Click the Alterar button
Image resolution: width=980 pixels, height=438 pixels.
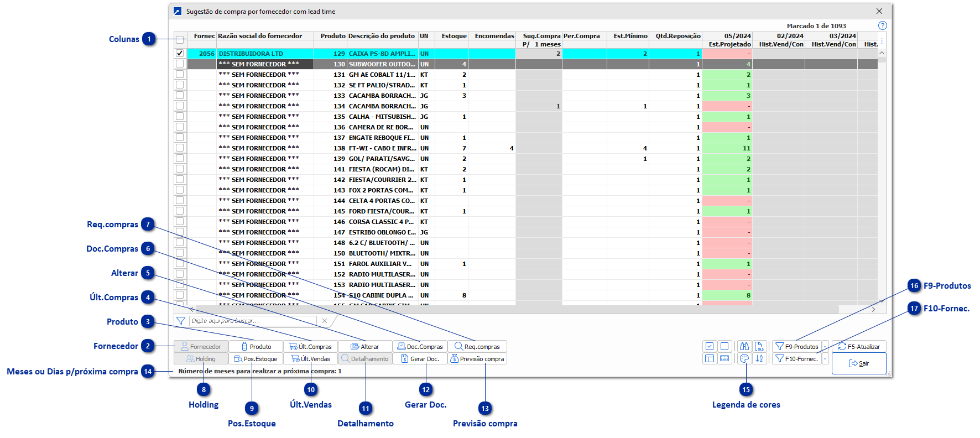click(x=365, y=347)
